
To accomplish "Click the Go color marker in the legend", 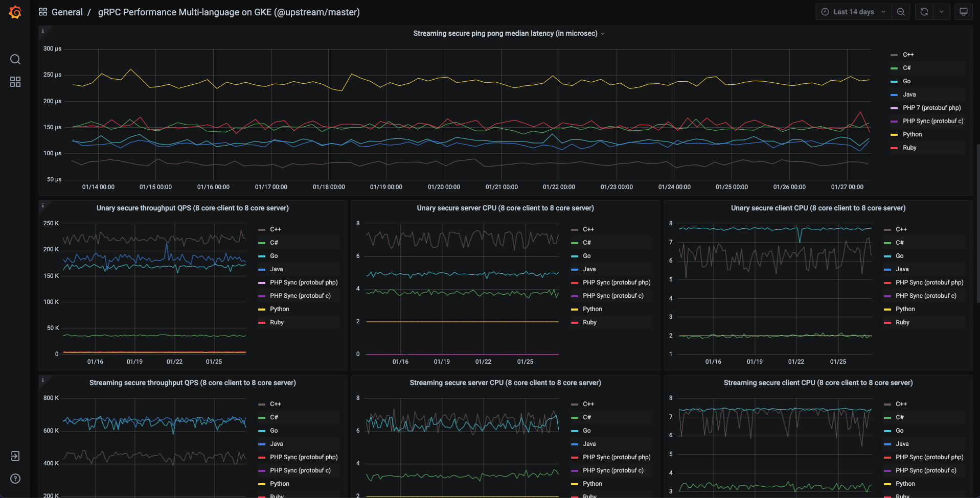I will click(894, 81).
